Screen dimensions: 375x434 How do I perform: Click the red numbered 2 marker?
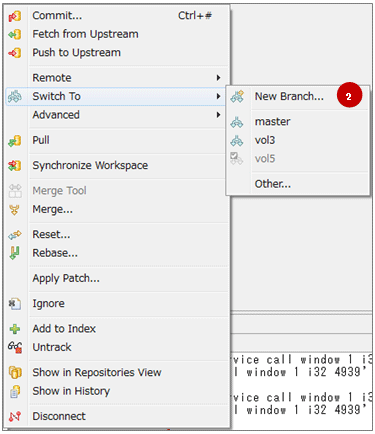(x=349, y=96)
